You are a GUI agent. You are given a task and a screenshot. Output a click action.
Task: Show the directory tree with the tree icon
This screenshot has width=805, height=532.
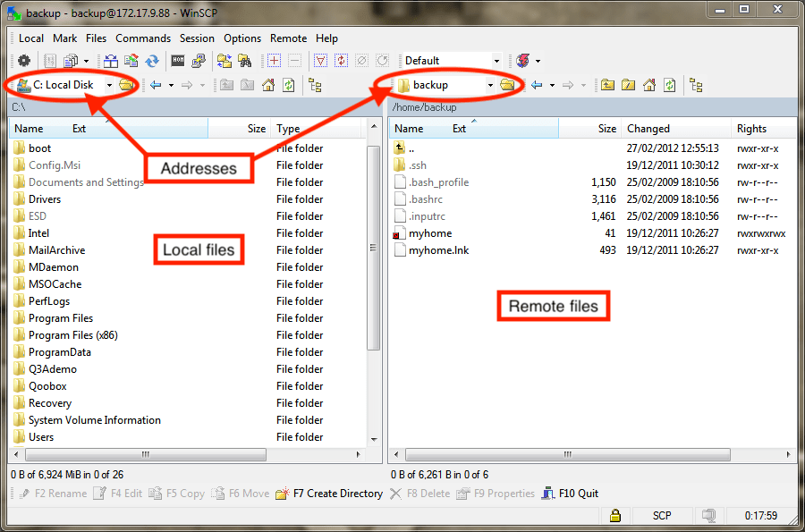coord(316,85)
